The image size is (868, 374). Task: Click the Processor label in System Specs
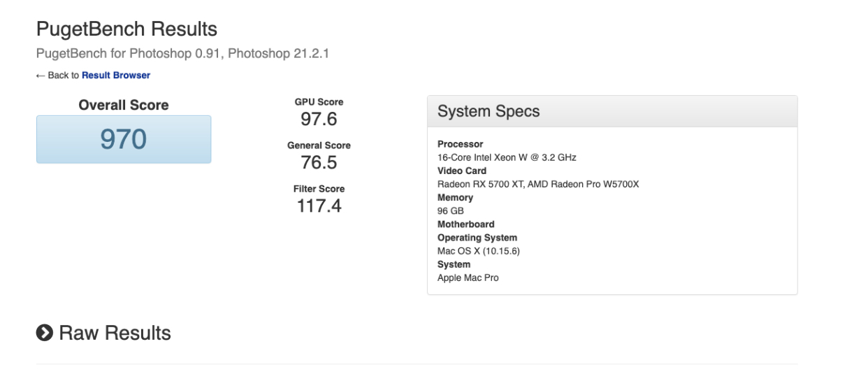[x=460, y=144]
